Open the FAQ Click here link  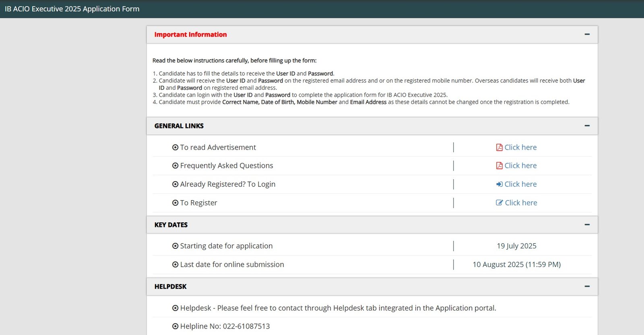(520, 165)
